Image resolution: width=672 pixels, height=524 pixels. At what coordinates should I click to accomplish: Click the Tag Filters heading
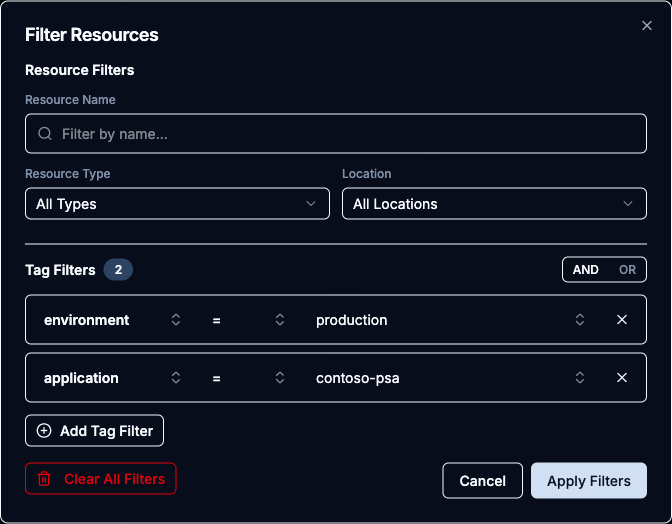point(60,270)
